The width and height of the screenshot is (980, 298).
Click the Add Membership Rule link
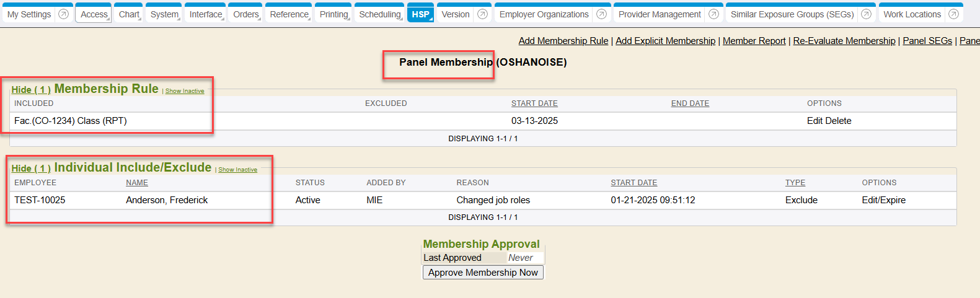pyautogui.click(x=563, y=41)
